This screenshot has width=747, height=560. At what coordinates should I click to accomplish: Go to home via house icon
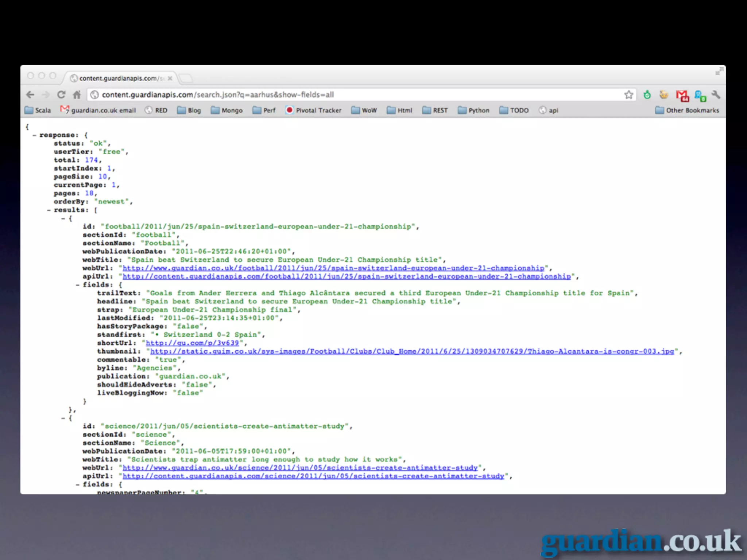(77, 95)
